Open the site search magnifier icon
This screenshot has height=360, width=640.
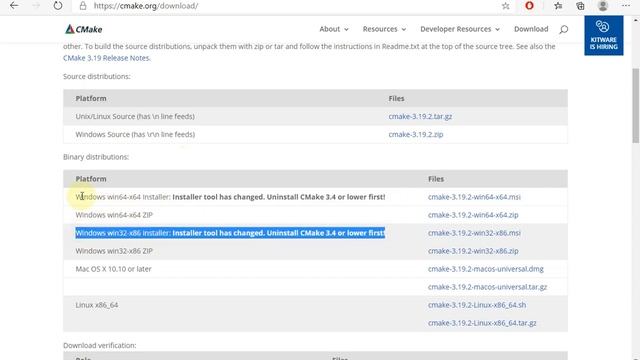pyautogui.click(x=564, y=29)
